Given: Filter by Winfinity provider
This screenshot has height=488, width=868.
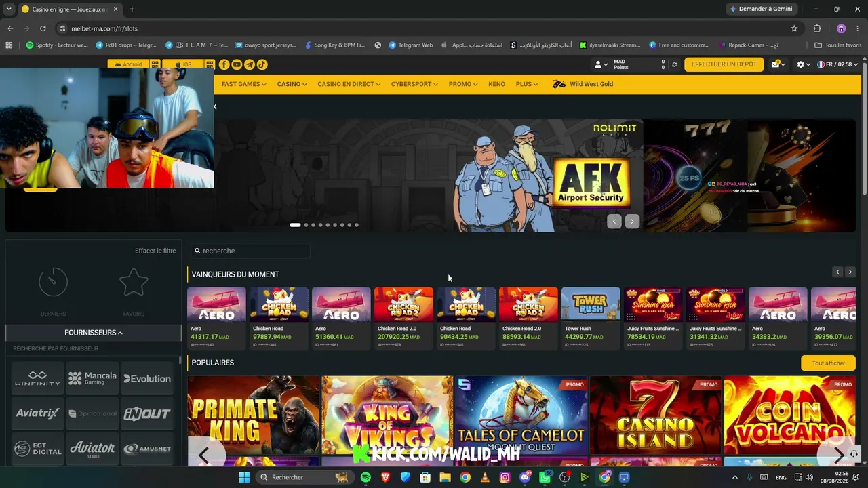Looking at the screenshot, I should click(38, 378).
